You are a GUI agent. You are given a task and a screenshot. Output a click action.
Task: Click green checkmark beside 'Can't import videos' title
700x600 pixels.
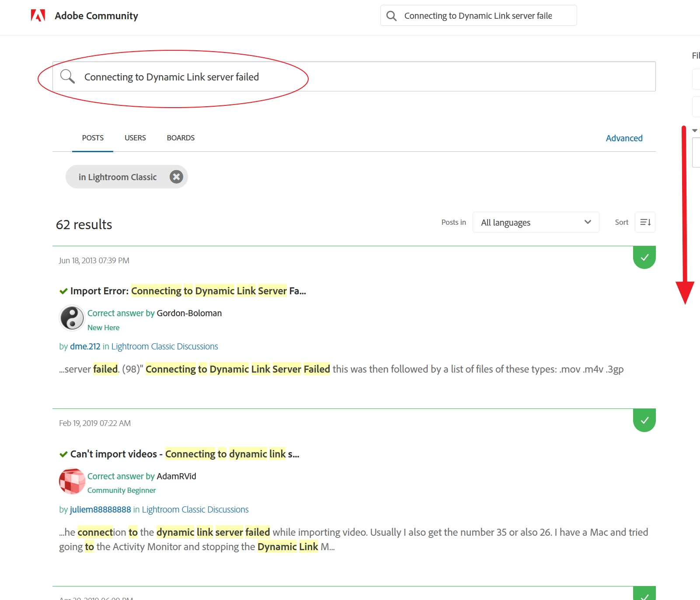[x=63, y=454]
